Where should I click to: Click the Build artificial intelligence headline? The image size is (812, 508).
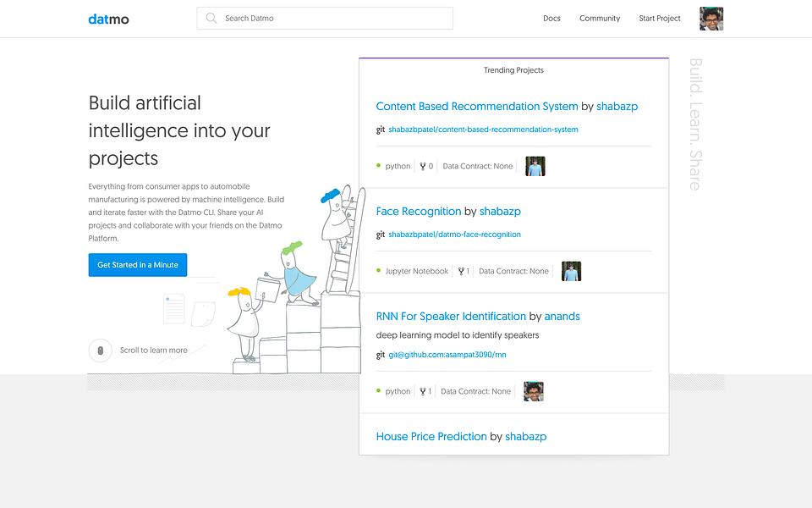click(179, 130)
